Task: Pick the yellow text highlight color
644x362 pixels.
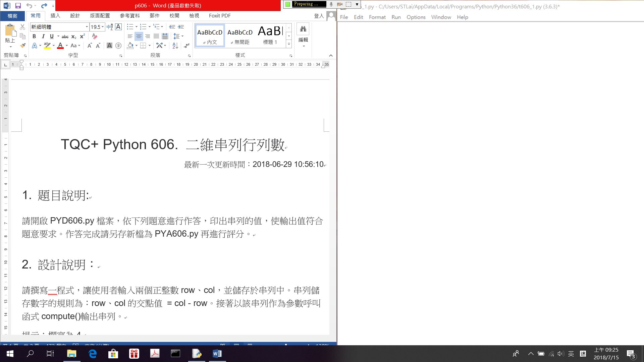Action: [x=47, y=46]
